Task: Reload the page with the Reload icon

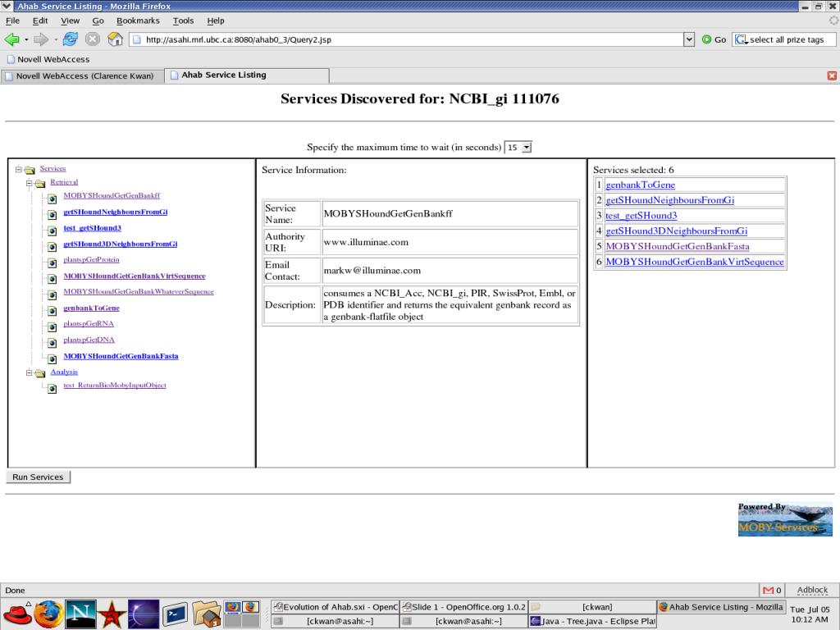Action: 71,39
